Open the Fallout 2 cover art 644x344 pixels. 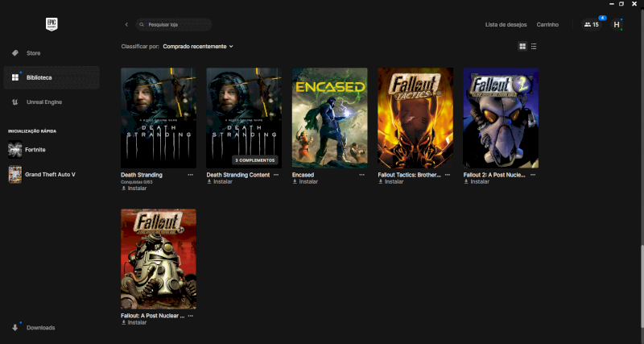point(501,118)
